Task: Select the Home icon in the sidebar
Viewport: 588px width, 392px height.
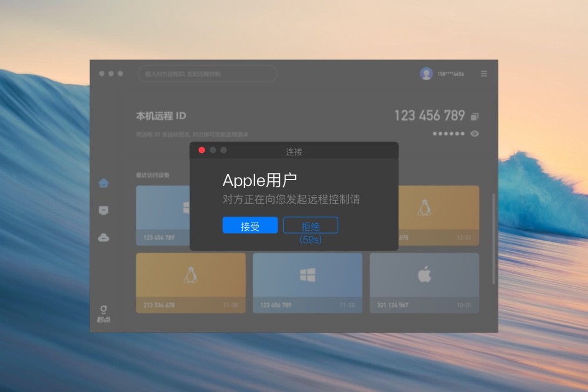Action: pos(103,183)
